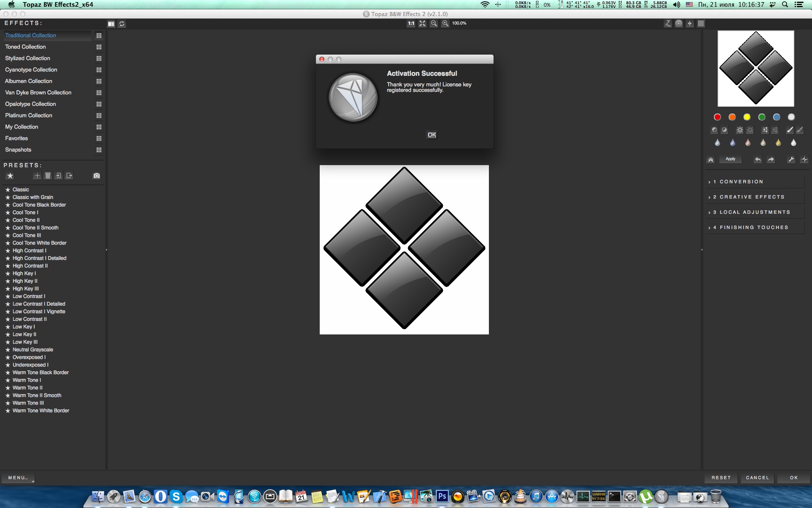Expand the 1 Conversion section

coord(754,182)
